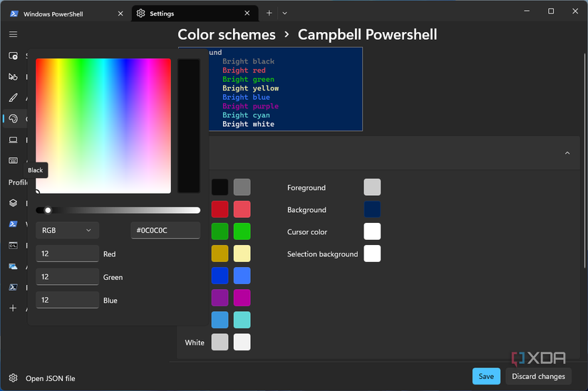Select the Bright purple swatch
Image resolution: width=588 pixels, height=391 pixels.
242,298
